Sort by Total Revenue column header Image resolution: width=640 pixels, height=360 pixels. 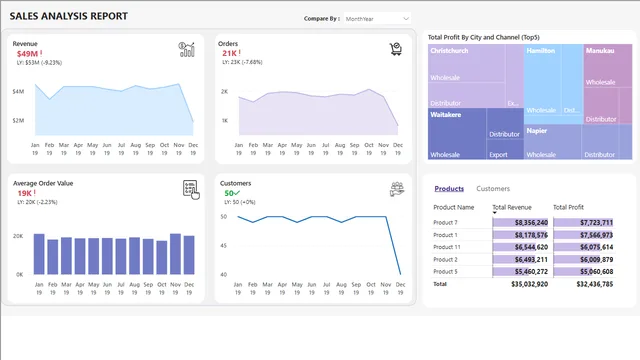512,207
